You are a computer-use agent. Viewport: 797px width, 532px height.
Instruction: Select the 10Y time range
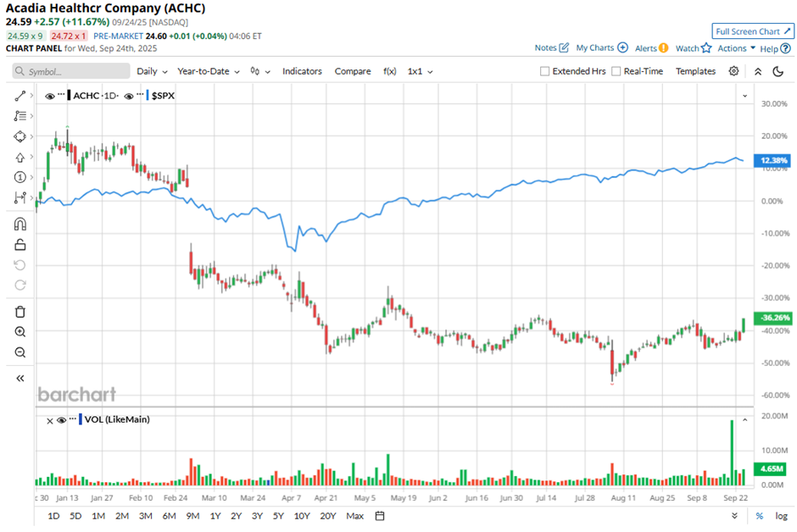click(302, 516)
